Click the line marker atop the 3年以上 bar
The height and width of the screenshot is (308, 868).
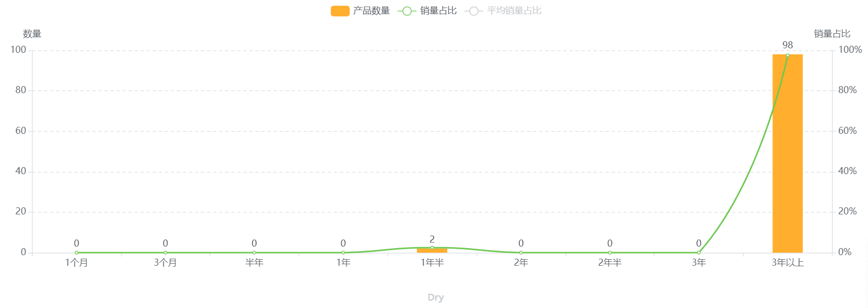coord(787,55)
